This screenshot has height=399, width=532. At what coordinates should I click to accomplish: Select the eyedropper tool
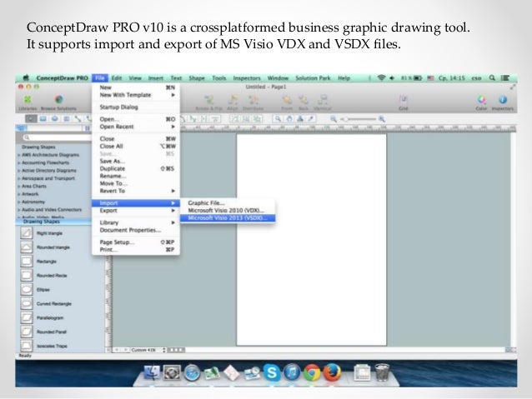click(x=311, y=119)
